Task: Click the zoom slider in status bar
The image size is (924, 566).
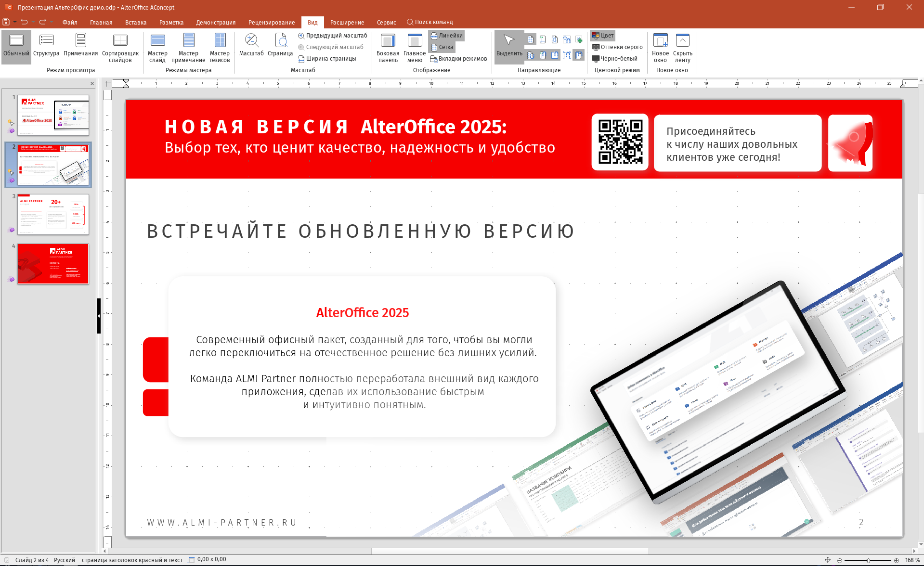Action: tap(868, 560)
